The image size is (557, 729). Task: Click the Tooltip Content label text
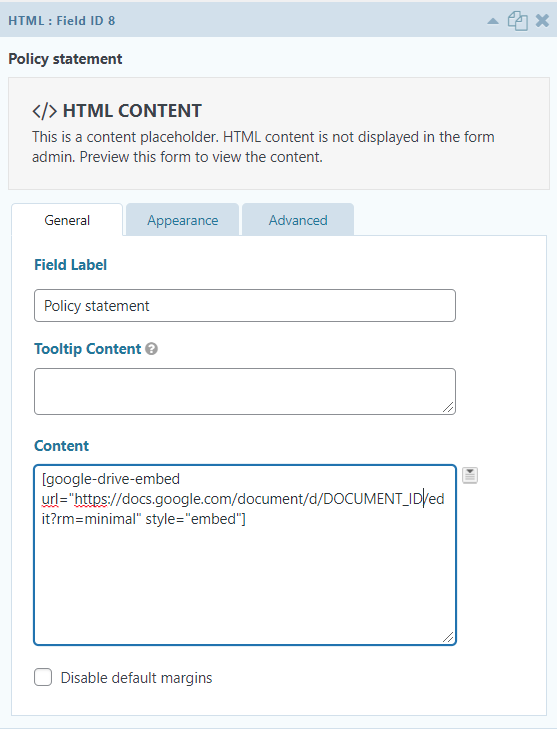(x=87, y=349)
